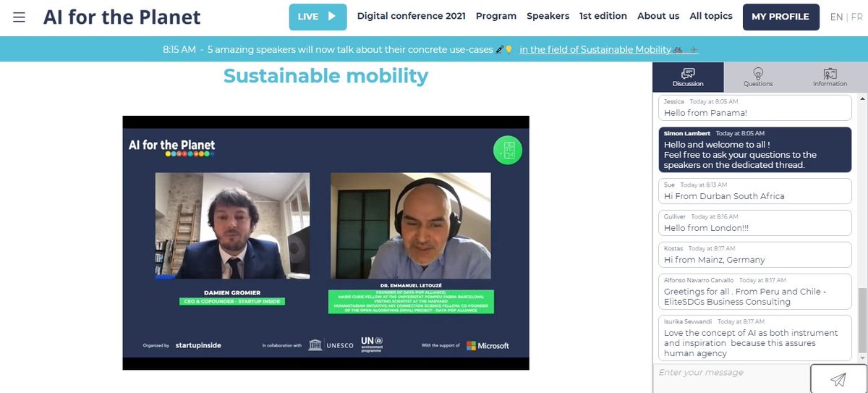Follow the Sustainable Mobility field link
Image resolution: width=868 pixels, height=393 pixels.
point(609,50)
